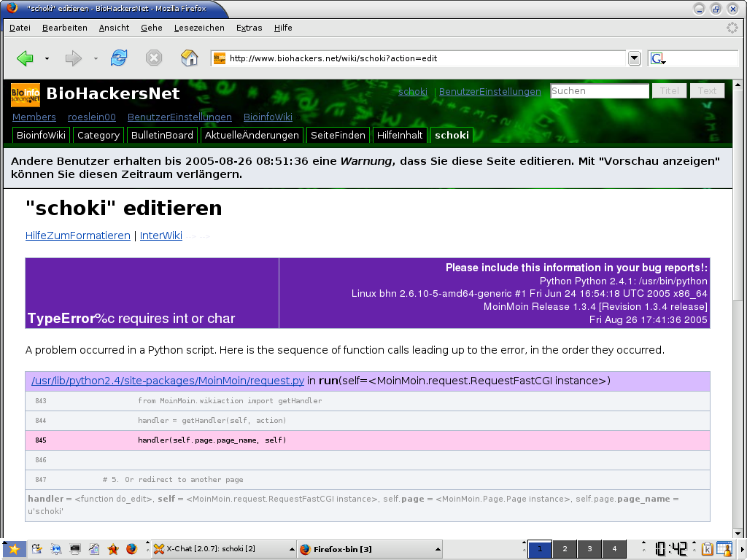Click the Stop loading icon
Viewport: 747px width, 560px height.
pyautogui.click(x=153, y=58)
